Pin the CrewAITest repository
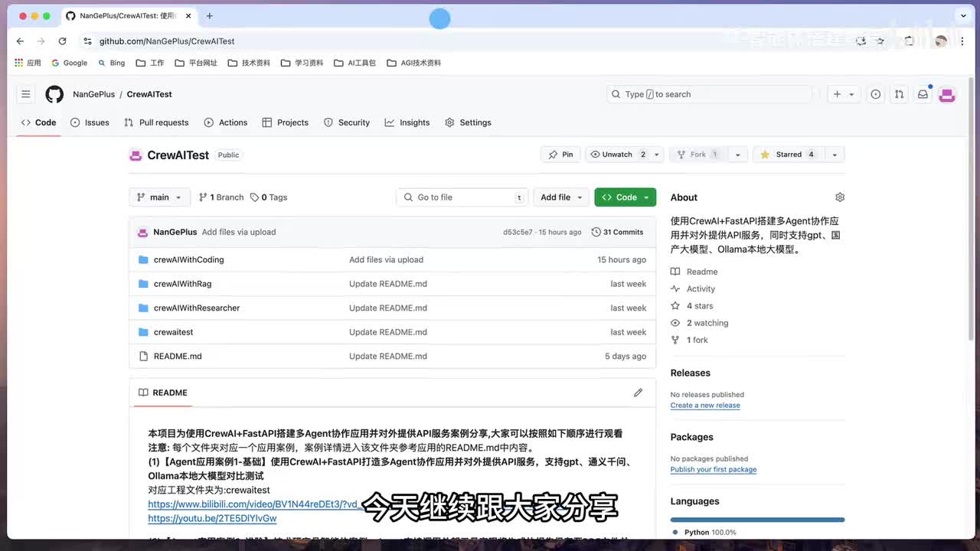This screenshot has width=980, height=551. coord(560,155)
